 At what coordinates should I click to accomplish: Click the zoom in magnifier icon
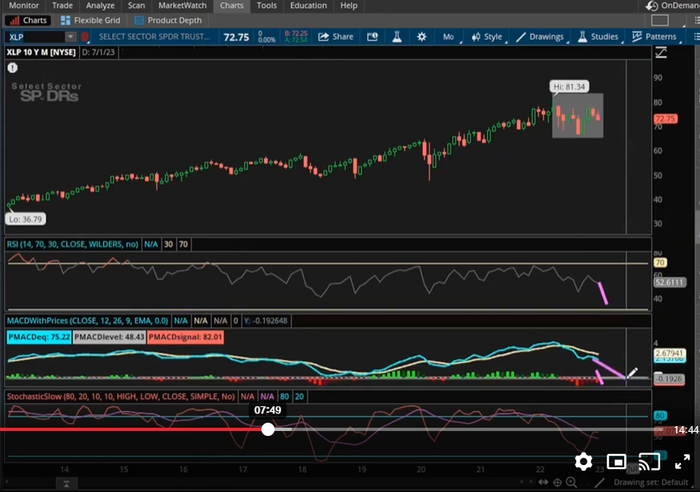[x=571, y=482]
